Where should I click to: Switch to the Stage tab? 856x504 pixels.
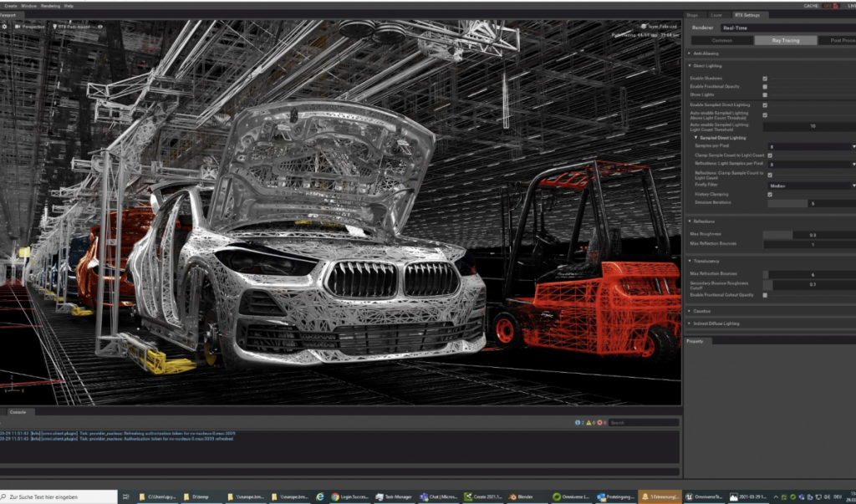tap(694, 14)
